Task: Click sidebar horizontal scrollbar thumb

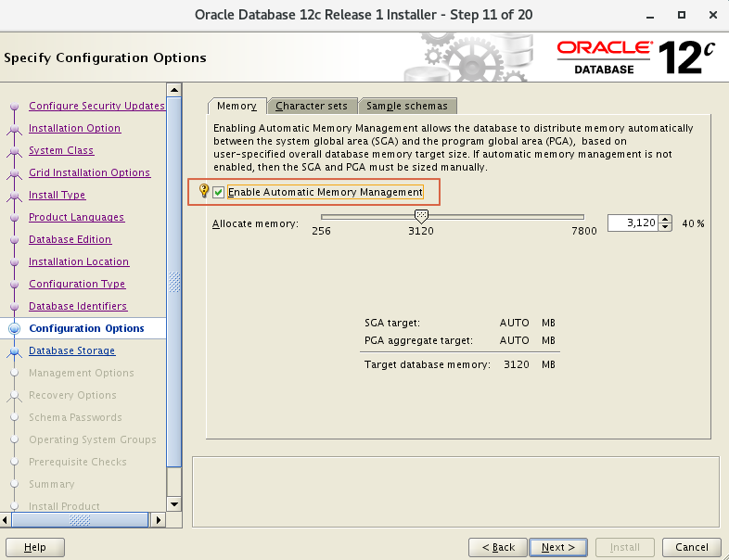Action: pyautogui.click(x=80, y=520)
